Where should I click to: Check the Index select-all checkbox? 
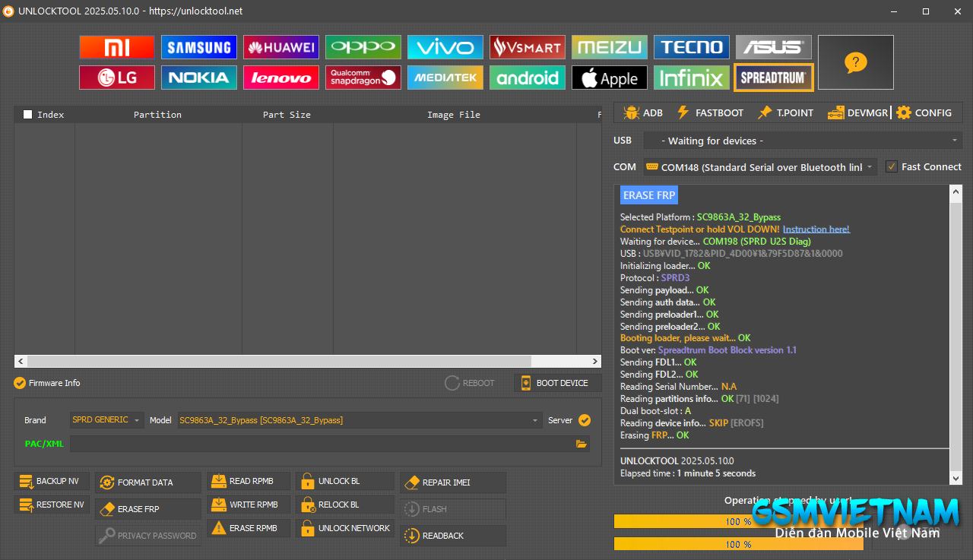click(x=28, y=115)
